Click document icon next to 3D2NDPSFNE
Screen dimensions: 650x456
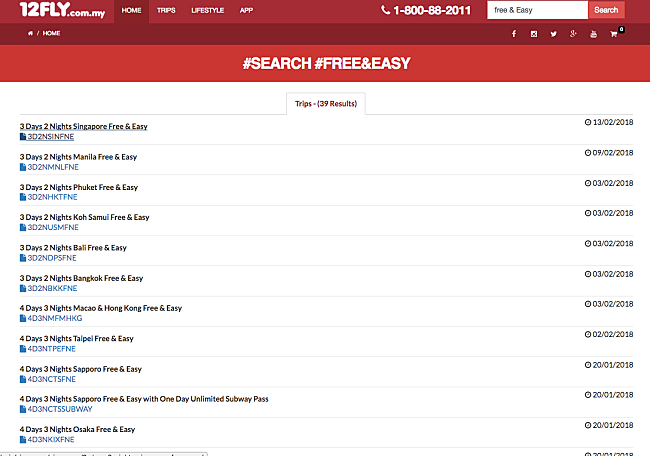23,258
